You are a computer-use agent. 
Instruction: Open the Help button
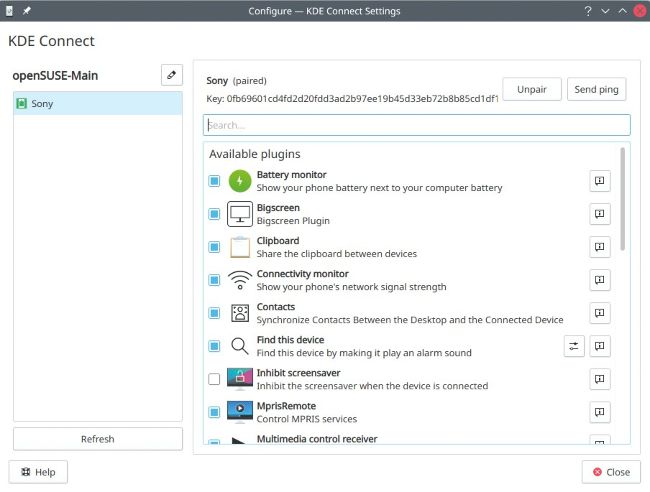pos(38,472)
